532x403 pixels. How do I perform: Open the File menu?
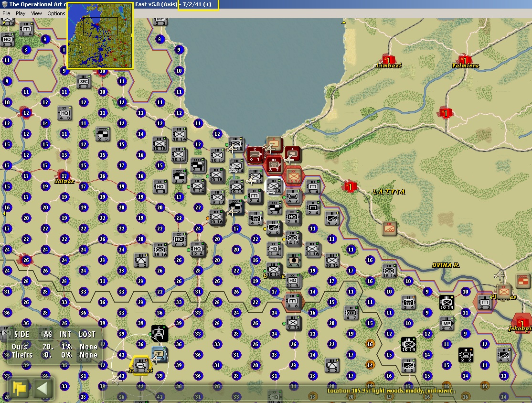pyautogui.click(x=6, y=13)
